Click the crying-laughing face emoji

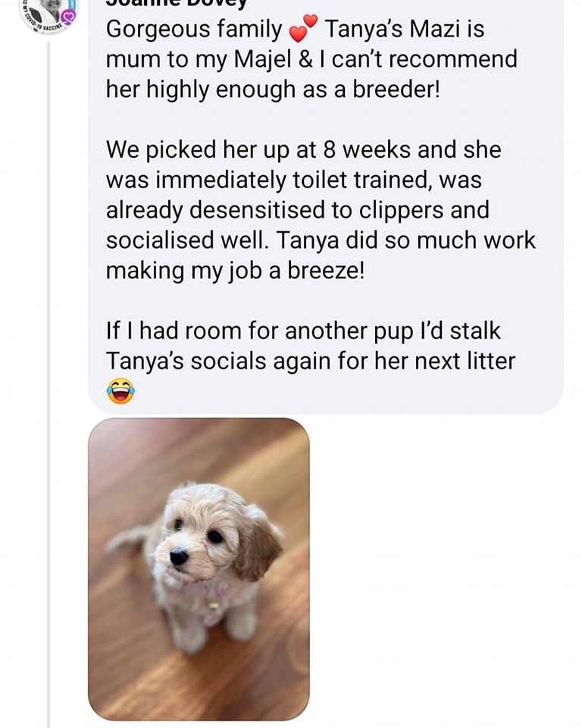[120, 391]
